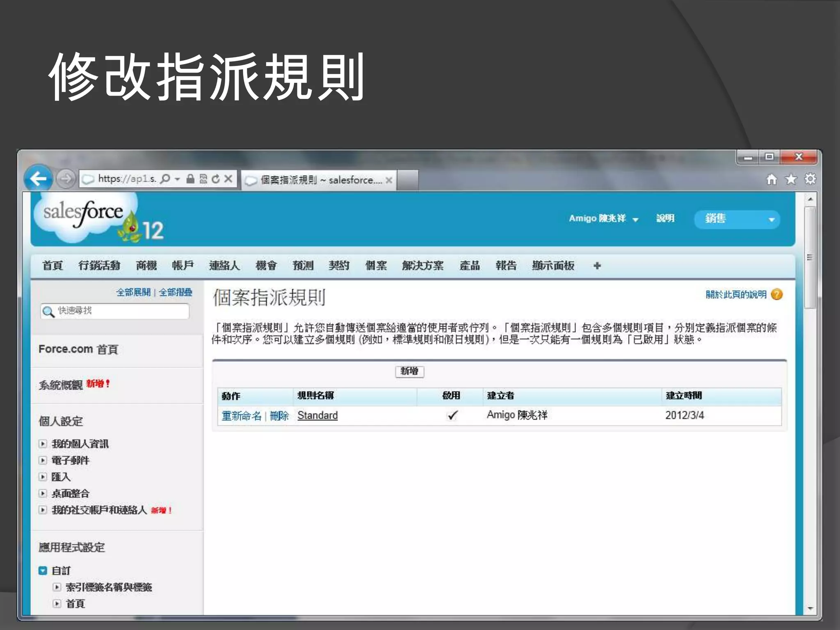Open the browser home icon
The width and height of the screenshot is (840, 630).
click(x=772, y=179)
